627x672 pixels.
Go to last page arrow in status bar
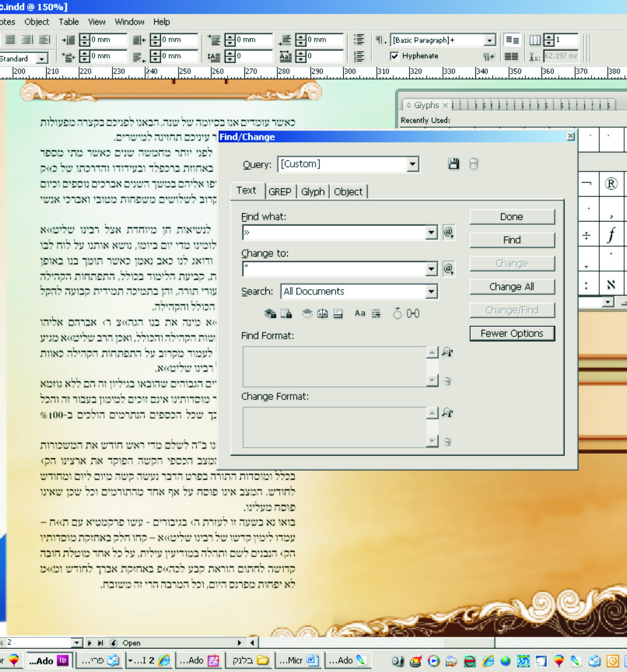coord(101,643)
